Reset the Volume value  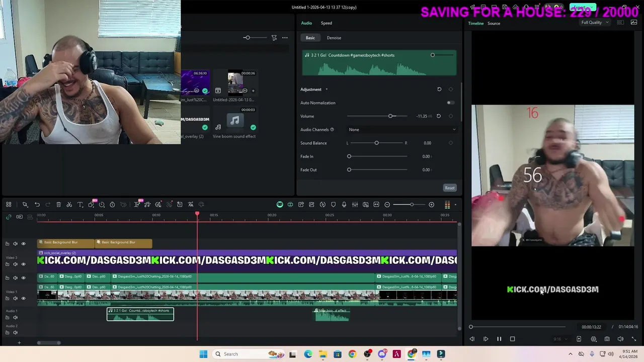(439, 116)
